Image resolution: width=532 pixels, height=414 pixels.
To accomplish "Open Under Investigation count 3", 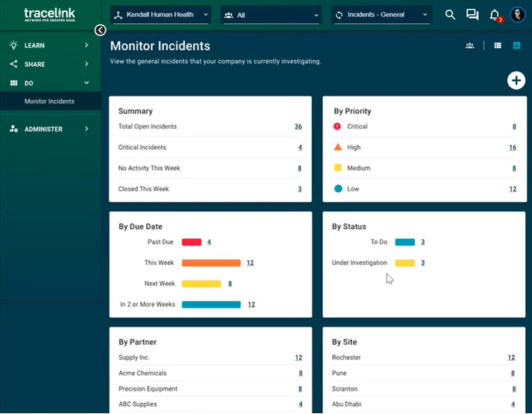I will tap(423, 262).
